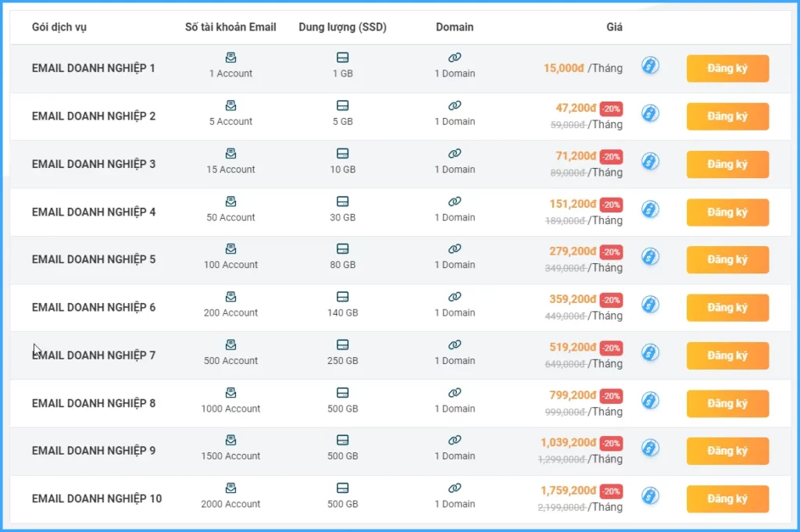Click the Gói dịch vụ column header
This screenshot has height=532, width=800.
[x=59, y=27]
